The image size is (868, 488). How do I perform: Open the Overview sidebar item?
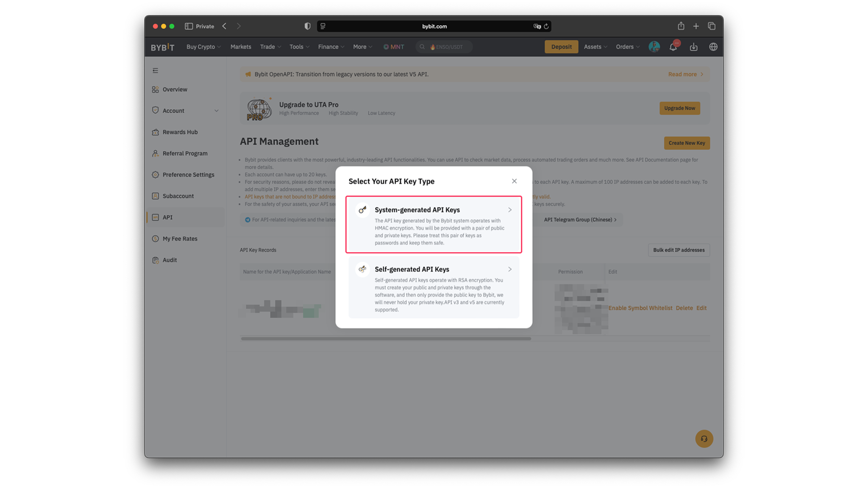point(185,89)
